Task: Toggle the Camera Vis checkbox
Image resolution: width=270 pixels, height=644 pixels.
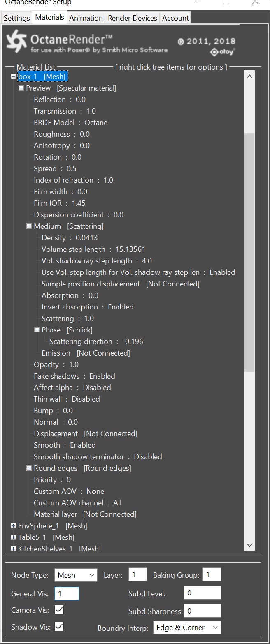Action: 59,610
